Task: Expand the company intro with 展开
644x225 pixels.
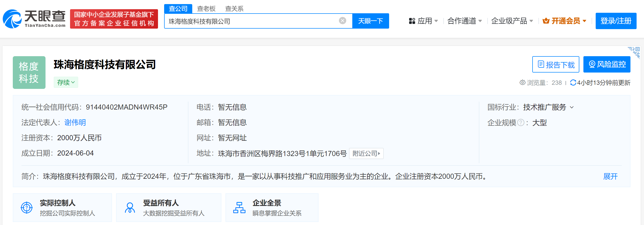Action: pos(611,176)
